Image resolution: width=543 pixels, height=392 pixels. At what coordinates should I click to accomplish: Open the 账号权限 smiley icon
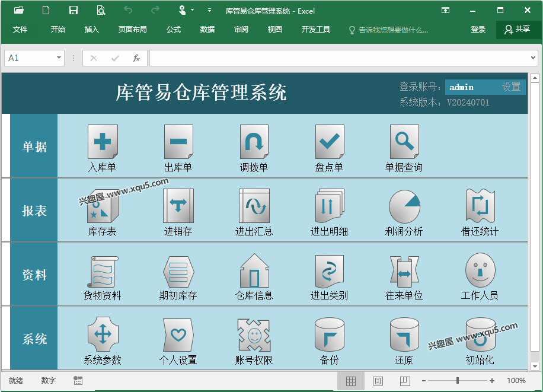pos(254,335)
